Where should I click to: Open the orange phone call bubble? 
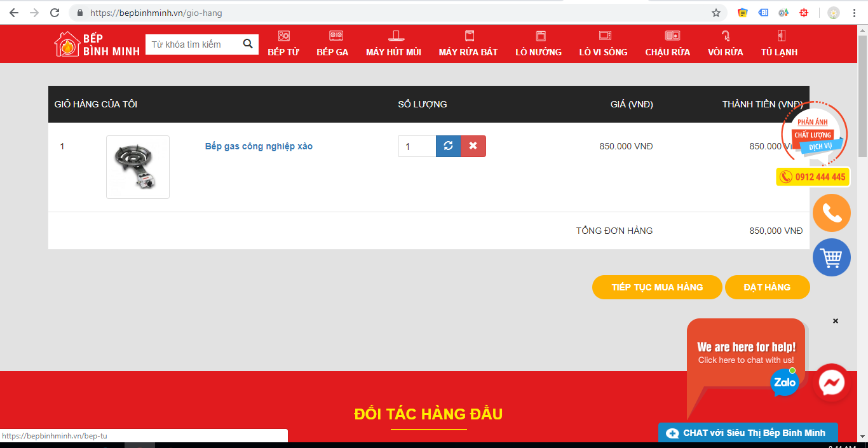pyautogui.click(x=831, y=213)
